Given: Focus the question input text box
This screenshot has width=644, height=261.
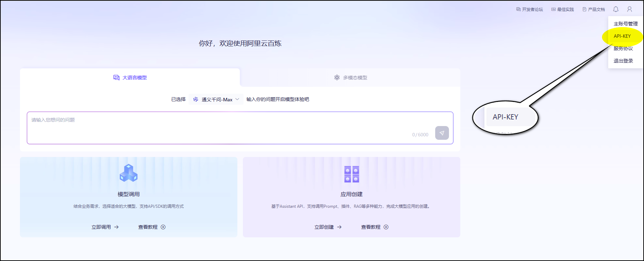Looking at the screenshot, I should [240, 128].
